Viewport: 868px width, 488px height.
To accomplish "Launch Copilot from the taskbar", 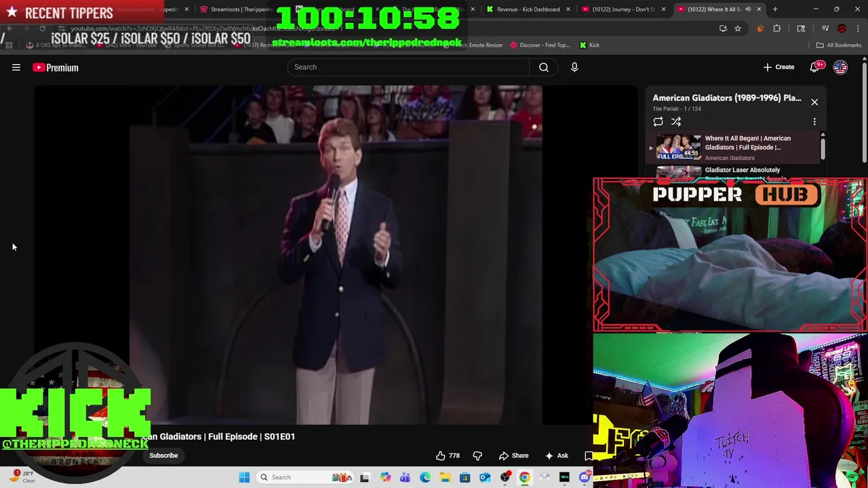I will 385,477.
